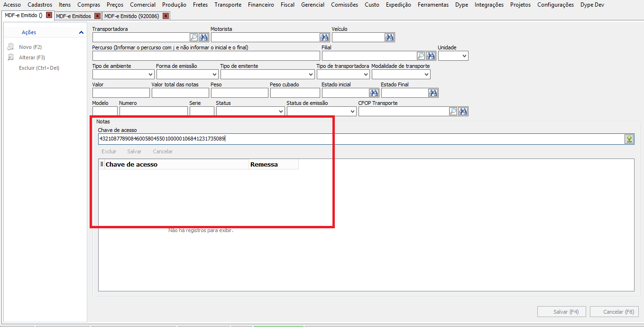Click the Valor total das notas field
This screenshot has height=327, width=644.
180,93
